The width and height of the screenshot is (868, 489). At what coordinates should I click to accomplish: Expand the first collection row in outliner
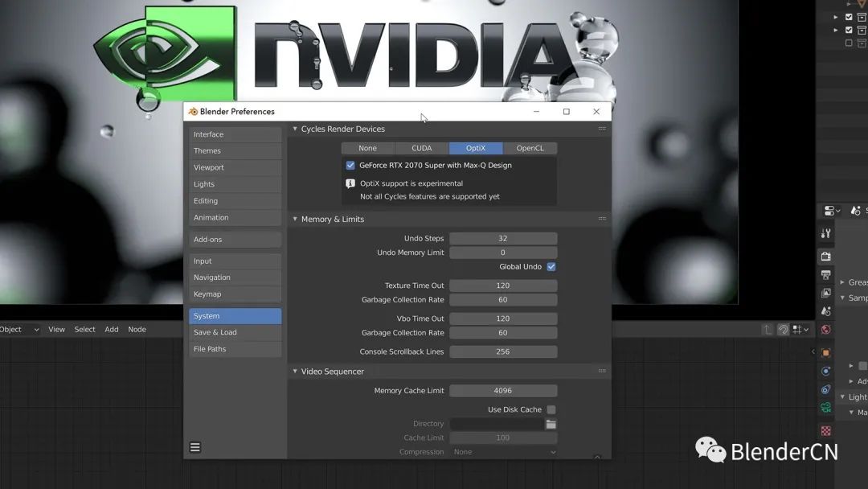pos(836,17)
